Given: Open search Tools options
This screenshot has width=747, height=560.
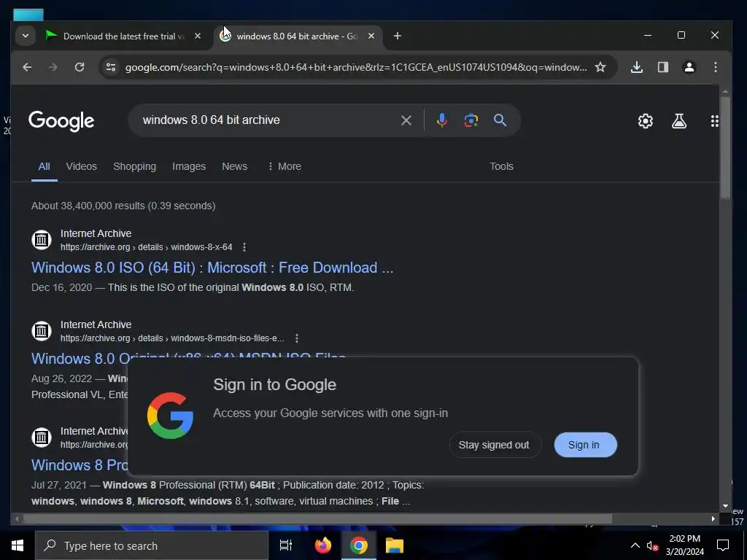Looking at the screenshot, I should 501,167.
